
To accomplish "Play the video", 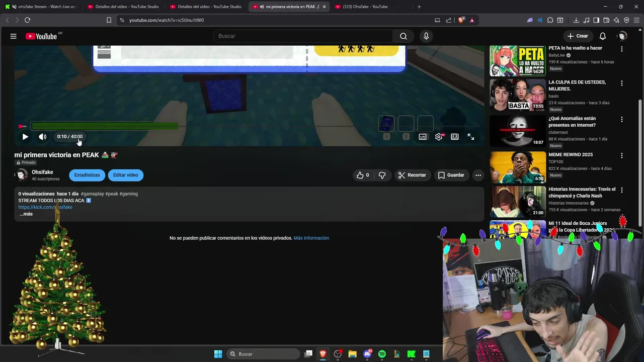I will coord(25,137).
